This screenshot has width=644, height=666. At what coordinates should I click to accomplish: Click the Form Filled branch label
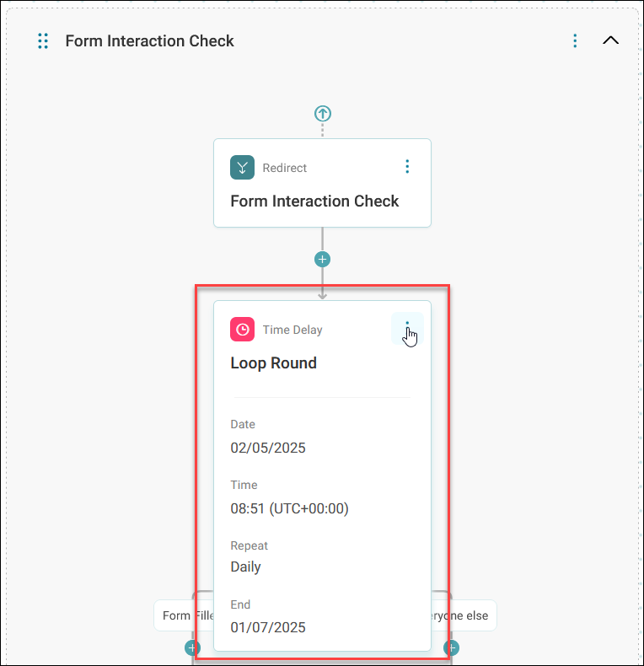click(x=184, y=615)
